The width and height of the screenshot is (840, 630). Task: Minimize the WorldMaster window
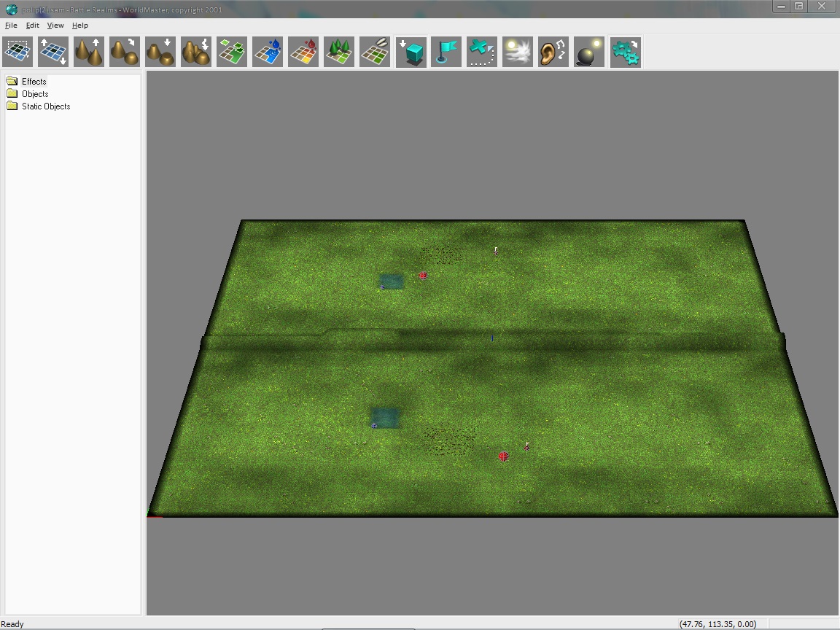click(x=781, y=7)
